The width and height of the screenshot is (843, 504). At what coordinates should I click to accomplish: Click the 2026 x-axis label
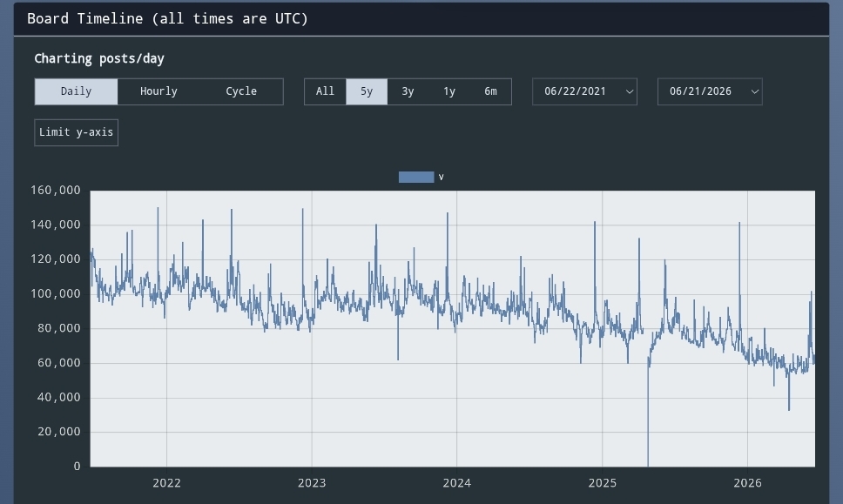point(747,483)
